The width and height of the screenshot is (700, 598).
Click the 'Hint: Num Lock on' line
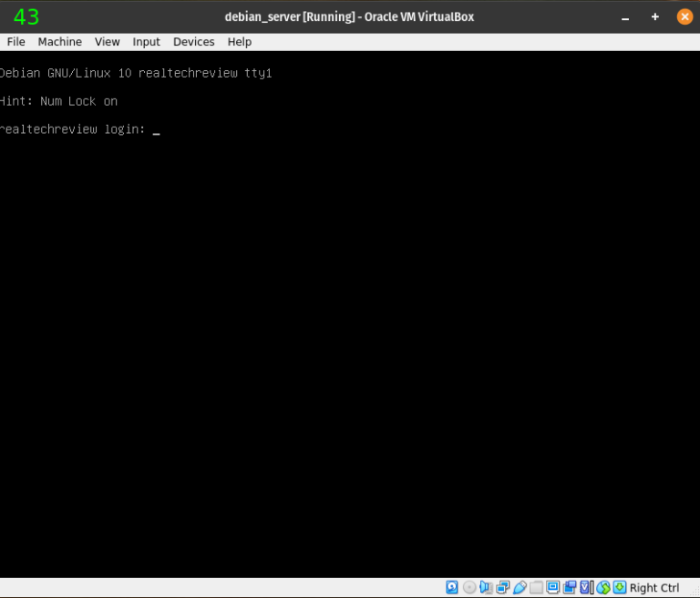(58, 101)
